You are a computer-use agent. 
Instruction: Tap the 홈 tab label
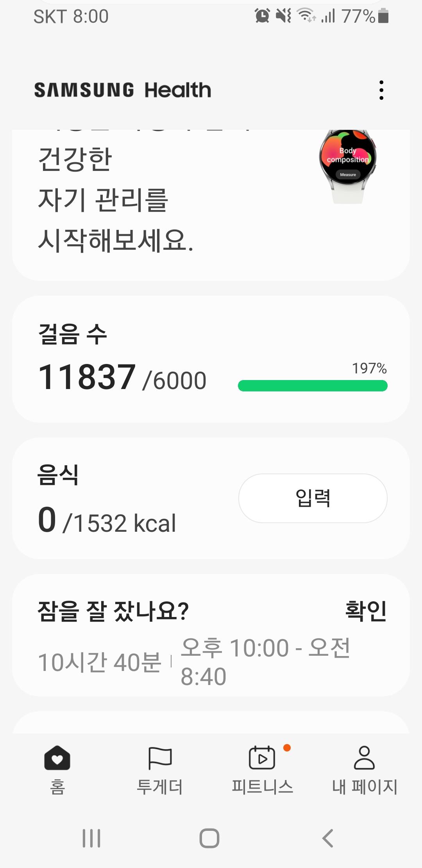point(57,787)
